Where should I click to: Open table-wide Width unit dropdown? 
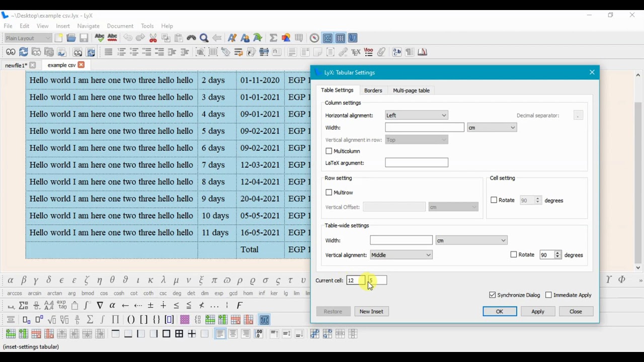pyautogui.click(x=471, y=240)
